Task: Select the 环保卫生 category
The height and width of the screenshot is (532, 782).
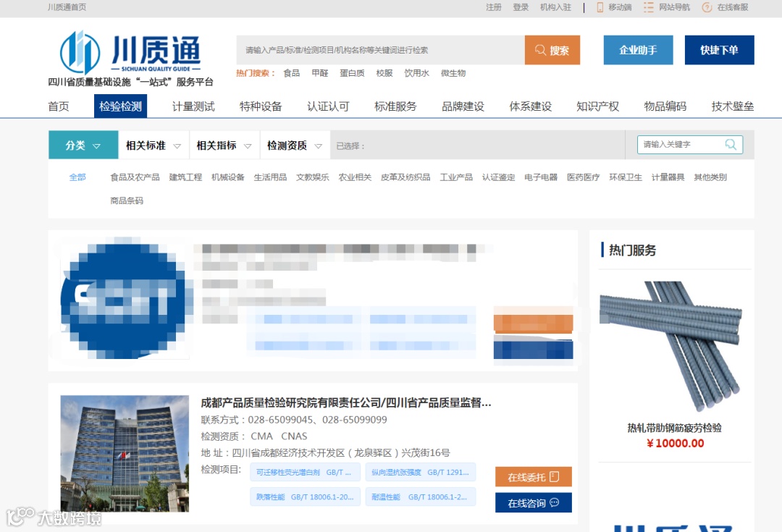Action: click(626, 177)
